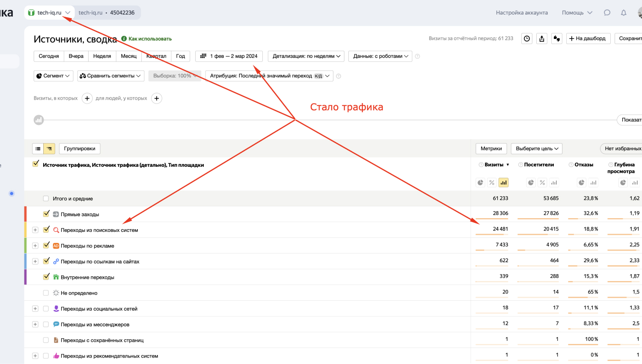Open Сравнить сегменты dropdown

111,76
